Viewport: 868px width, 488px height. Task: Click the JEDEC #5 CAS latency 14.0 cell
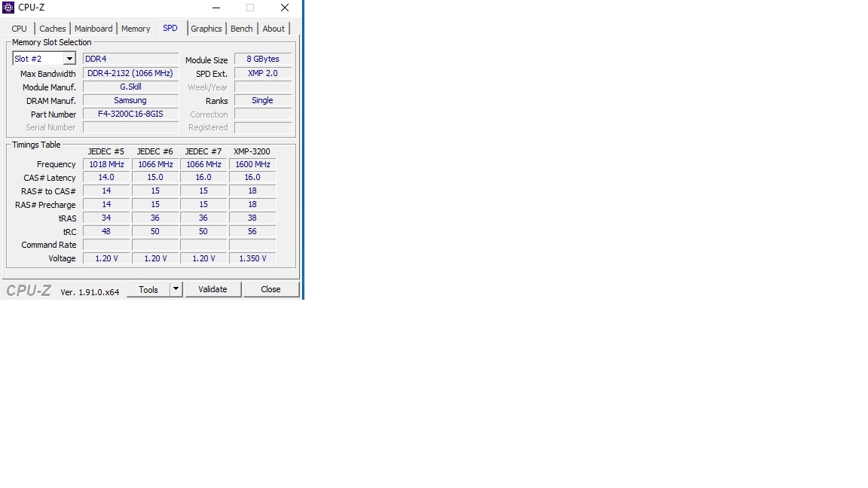[106, 178]
